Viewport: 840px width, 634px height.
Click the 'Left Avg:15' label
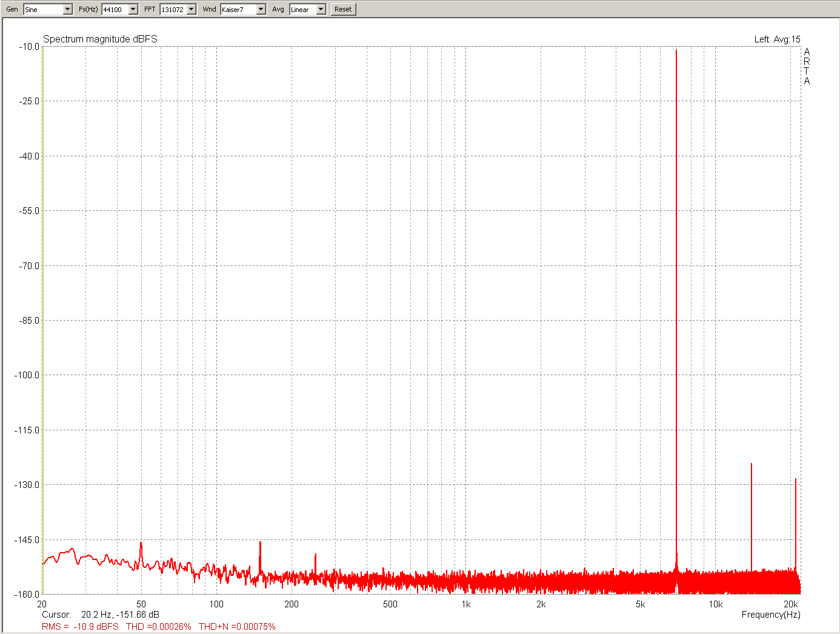(777, 39)
